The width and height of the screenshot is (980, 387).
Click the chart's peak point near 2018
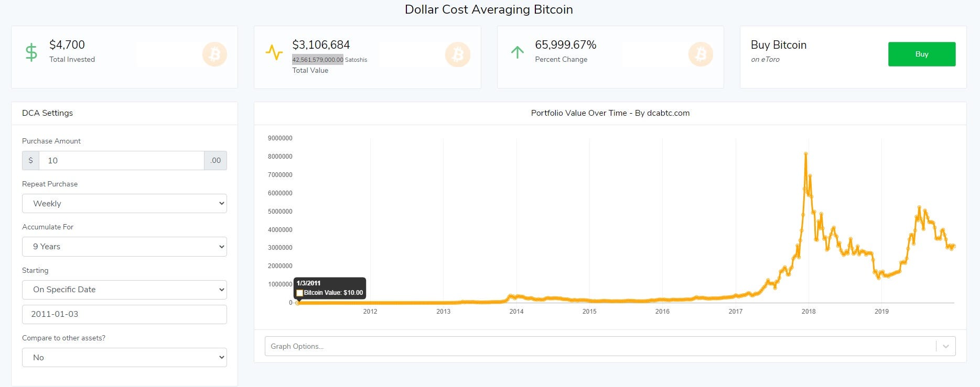(806, 154)
